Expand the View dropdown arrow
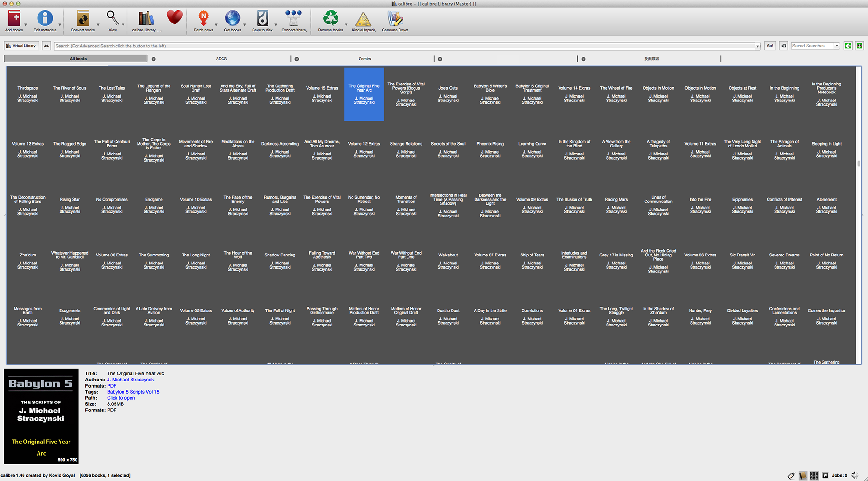868x481 pixels. click(x=123, y=25)
